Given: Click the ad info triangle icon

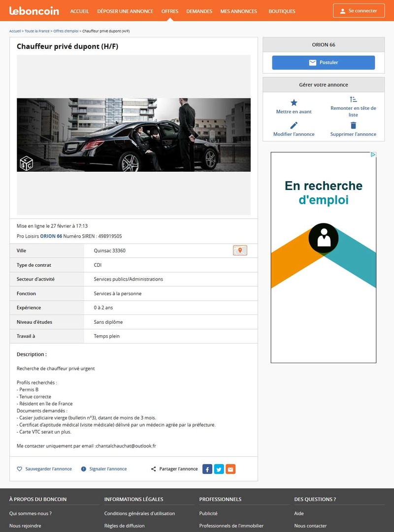Looking at the screenshot, I should 373,155.
